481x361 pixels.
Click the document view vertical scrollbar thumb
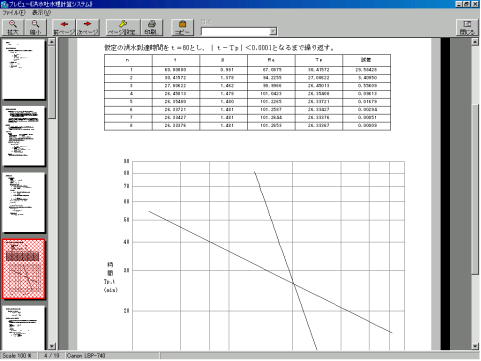point(475,189)
